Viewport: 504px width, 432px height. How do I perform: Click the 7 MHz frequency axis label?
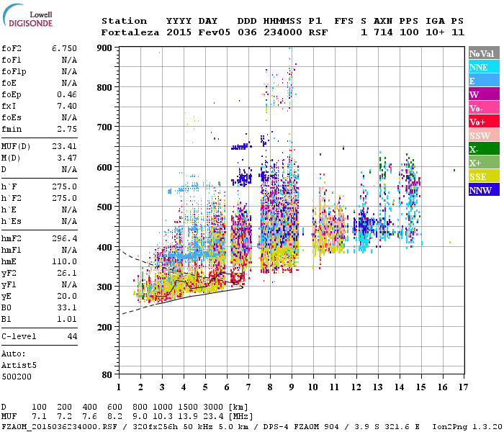(x=248, y=387)
